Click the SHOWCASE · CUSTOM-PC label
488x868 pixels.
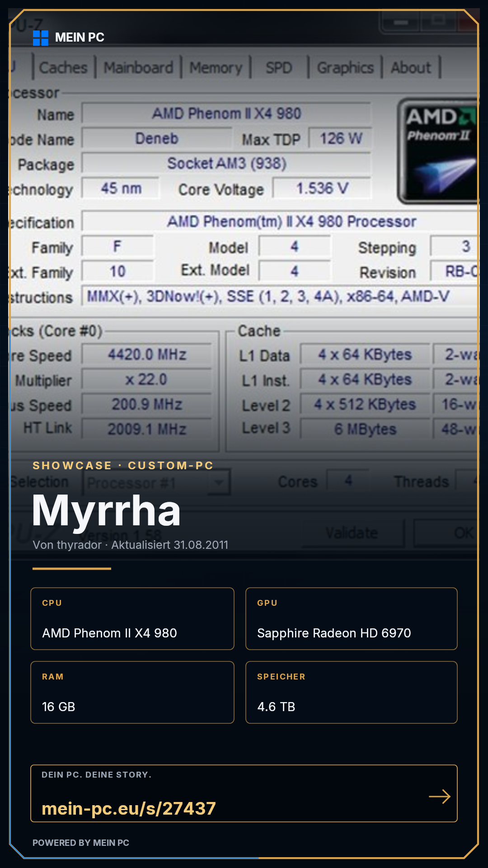123,465
